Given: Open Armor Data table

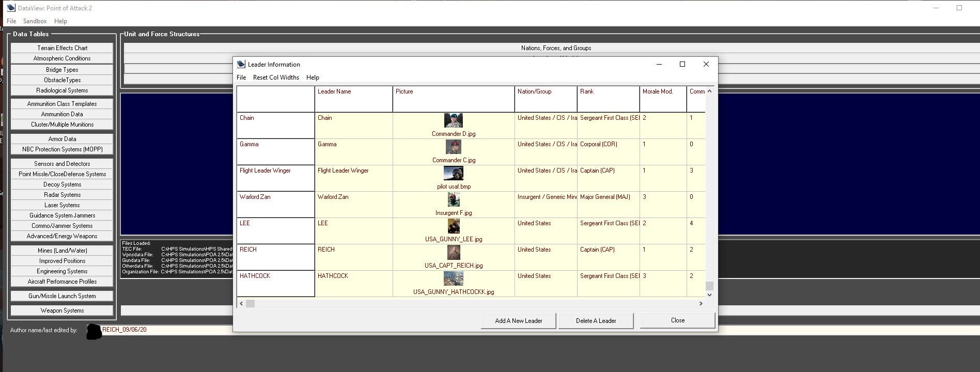Looking at the screenshot, I should point(62,139).
